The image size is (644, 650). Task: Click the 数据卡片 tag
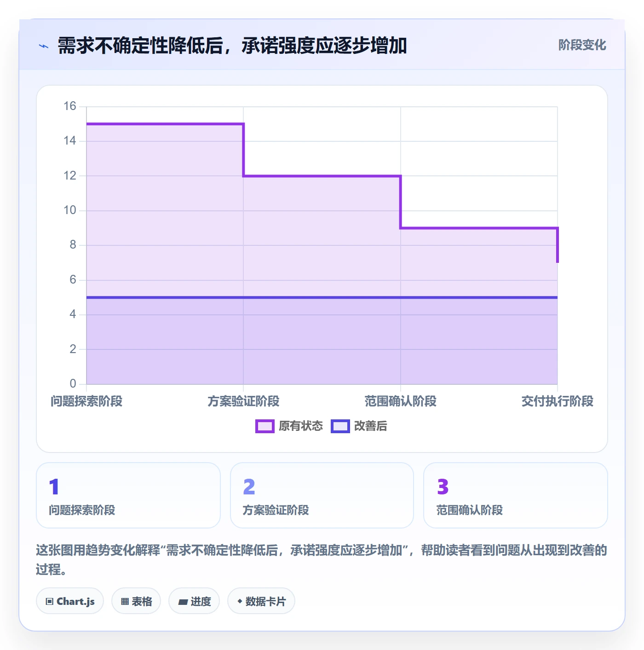point(261,601)
